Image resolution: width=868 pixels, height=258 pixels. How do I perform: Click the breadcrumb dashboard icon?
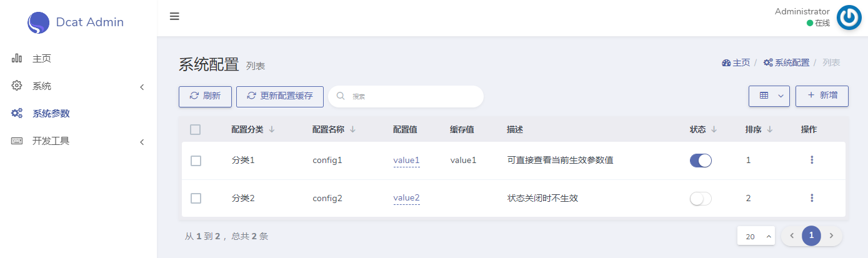click(726, 62)
